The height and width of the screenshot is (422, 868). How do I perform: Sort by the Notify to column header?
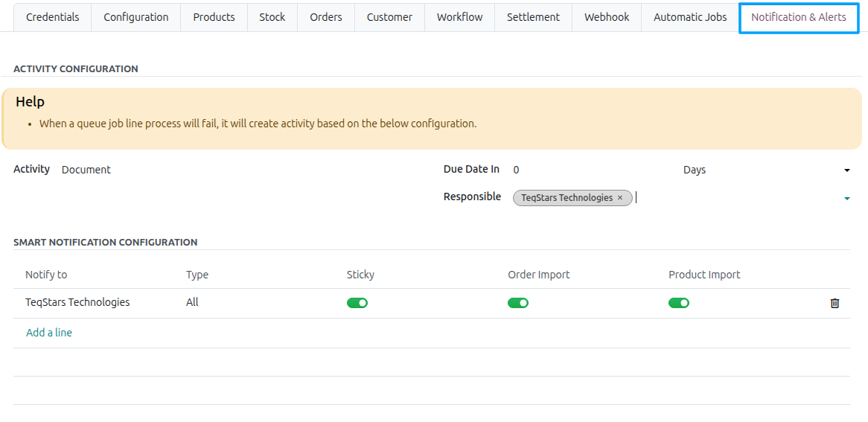(46, 275)
